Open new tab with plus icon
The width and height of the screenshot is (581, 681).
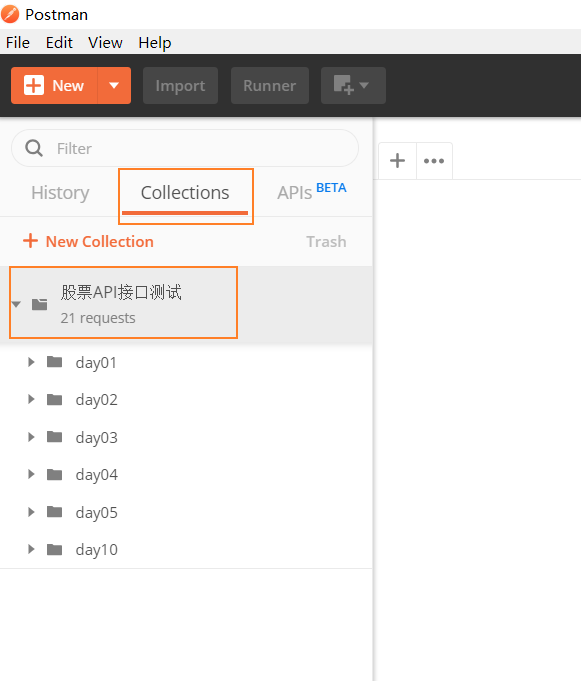click(397, 161)
